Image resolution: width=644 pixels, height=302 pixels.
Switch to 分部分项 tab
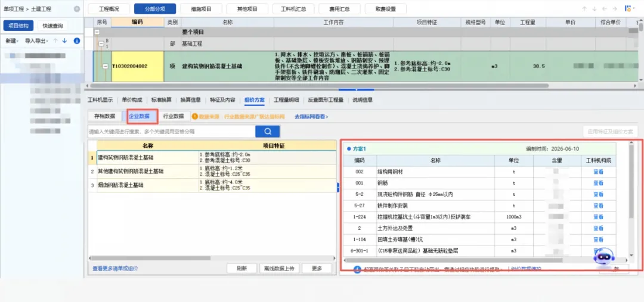tap(155, 8)
